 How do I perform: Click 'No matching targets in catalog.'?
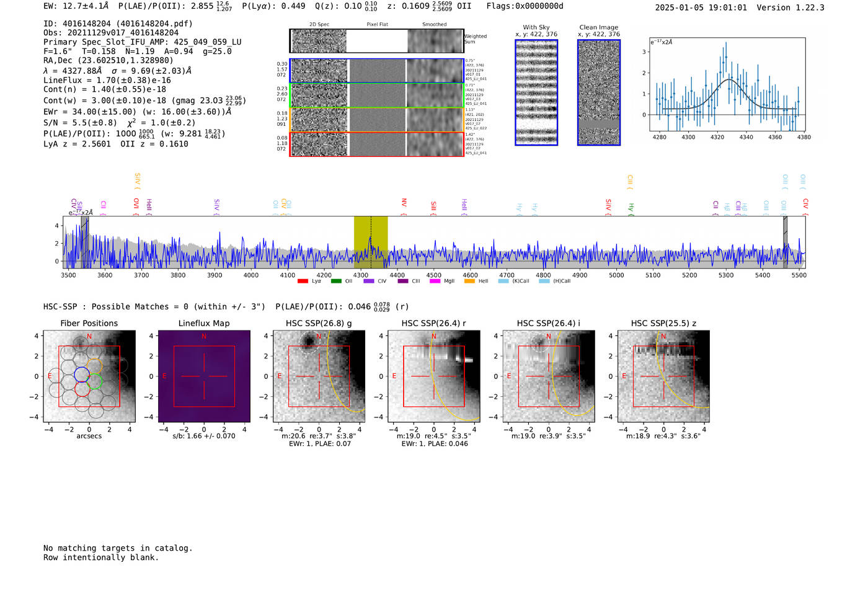118,548
